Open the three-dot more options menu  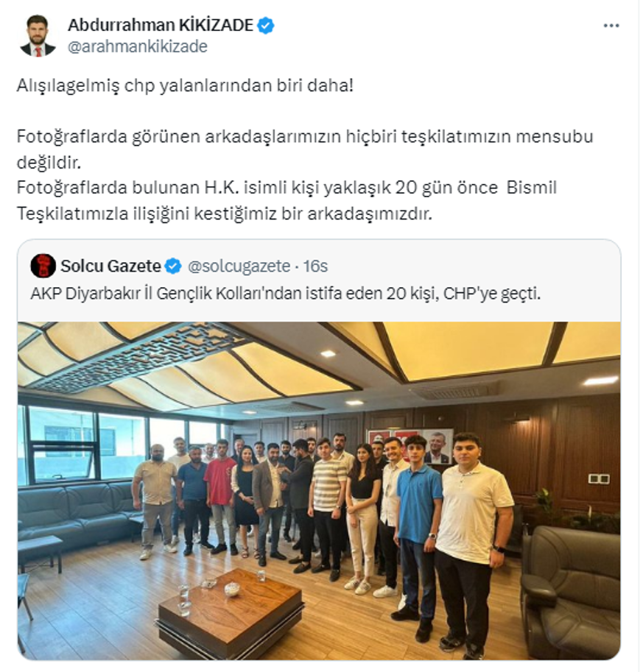point(611,26)
